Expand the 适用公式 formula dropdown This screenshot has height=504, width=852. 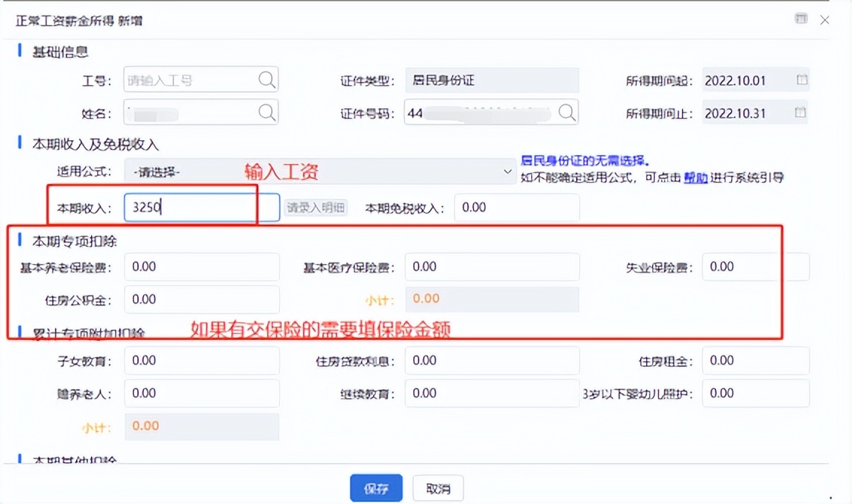pyautogui.click(x=508, y=171)
